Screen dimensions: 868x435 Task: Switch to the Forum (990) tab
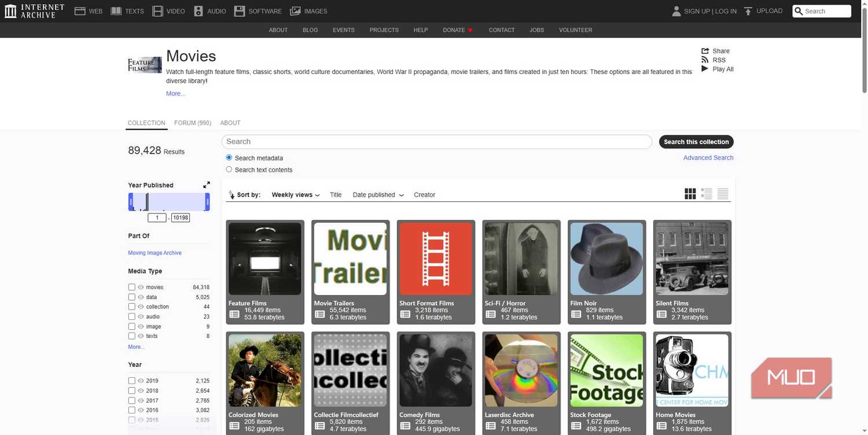click(193, 123)
